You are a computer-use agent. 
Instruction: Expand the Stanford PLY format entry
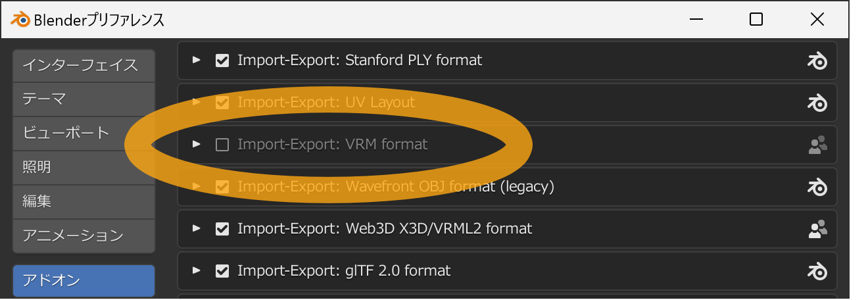195,60
